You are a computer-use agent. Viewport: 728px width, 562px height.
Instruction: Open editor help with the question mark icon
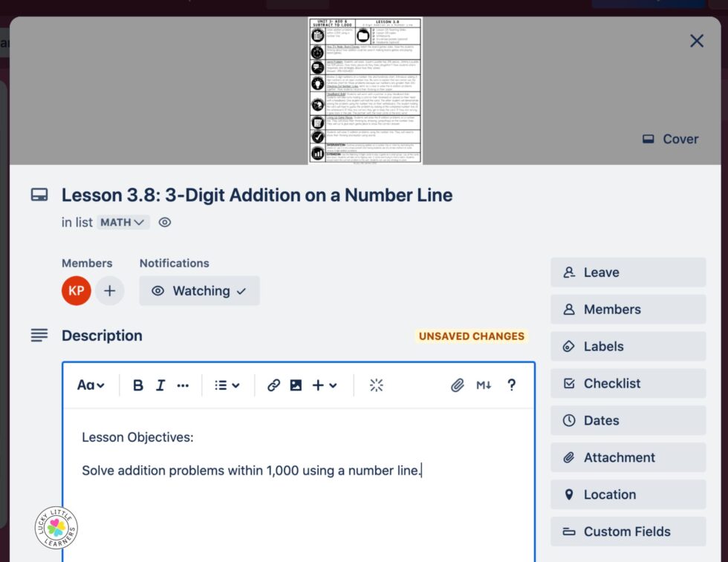[511, 385]
